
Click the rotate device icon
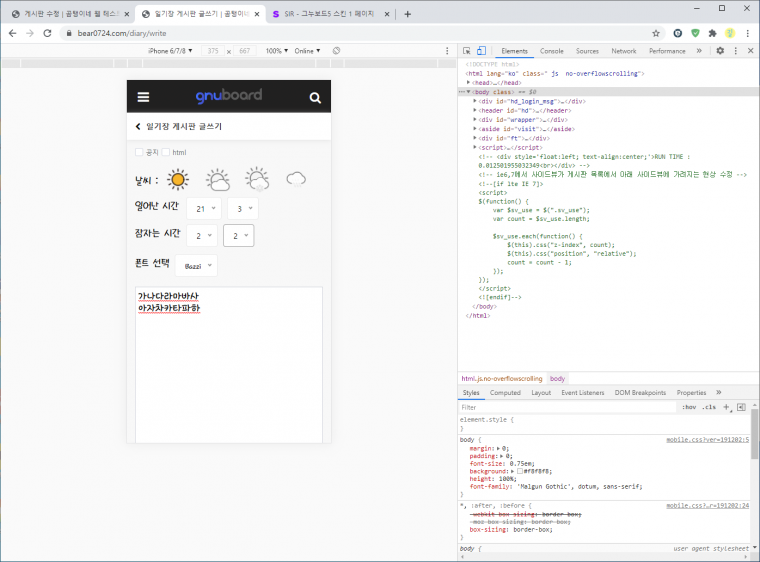(337, 50)
